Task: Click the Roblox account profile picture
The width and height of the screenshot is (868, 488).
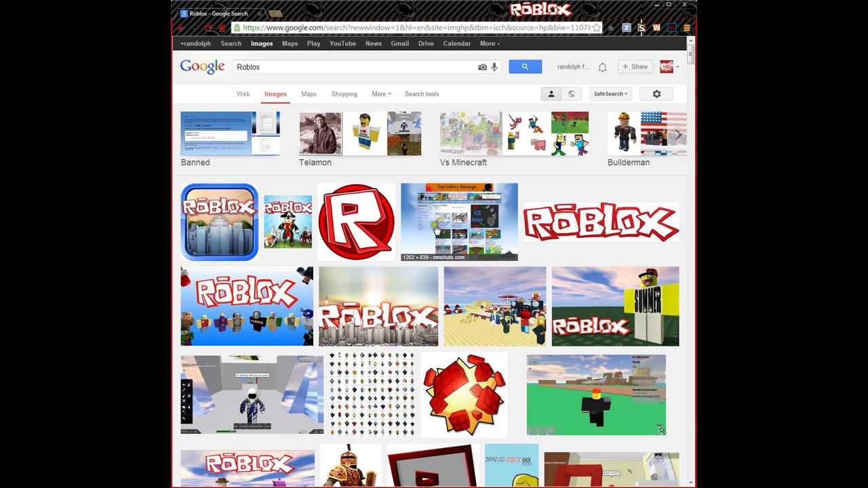Action: [667, 66]
